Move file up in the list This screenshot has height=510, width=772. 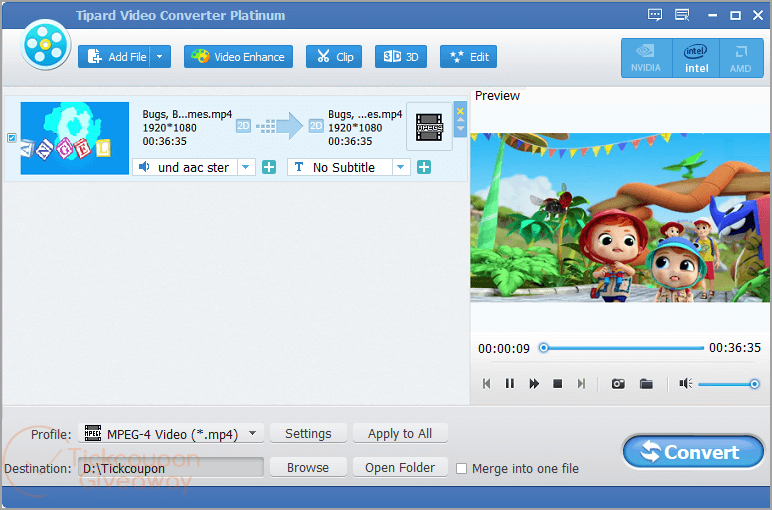pos(460,120)
